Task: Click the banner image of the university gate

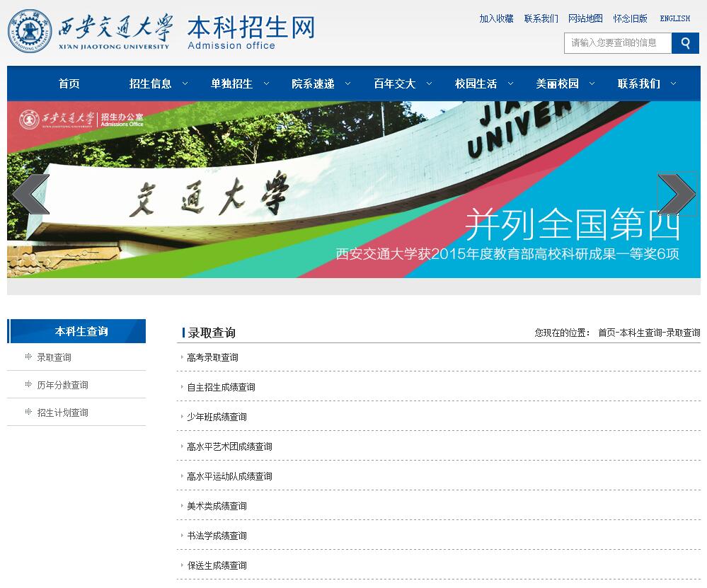Action: (x=354, y=190)
